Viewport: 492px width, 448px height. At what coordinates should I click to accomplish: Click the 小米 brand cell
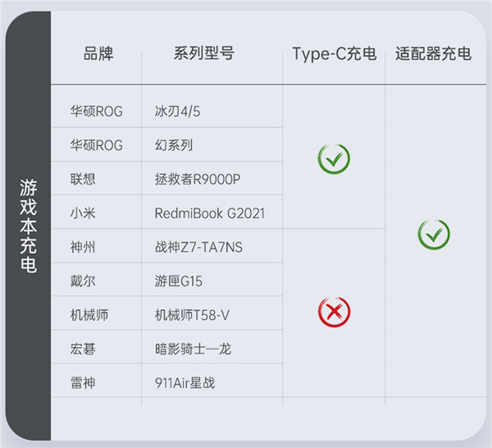click(x=84, y=213)
